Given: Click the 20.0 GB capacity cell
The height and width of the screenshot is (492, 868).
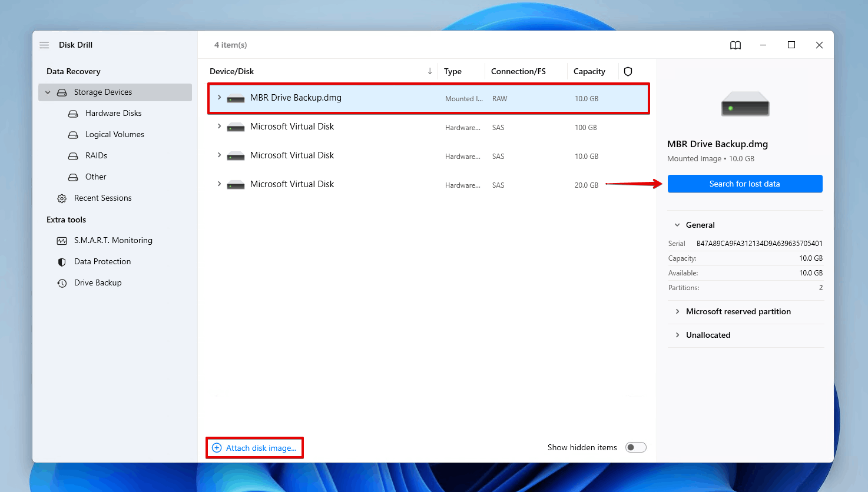Looking at the screenshot, I should (587, 185).
